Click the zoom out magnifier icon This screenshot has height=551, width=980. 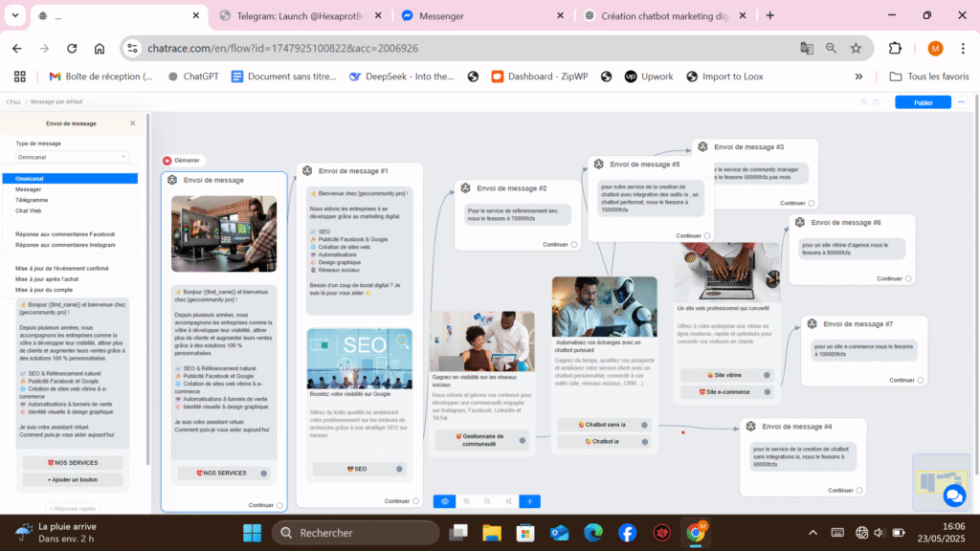click(x=466, y=501)
